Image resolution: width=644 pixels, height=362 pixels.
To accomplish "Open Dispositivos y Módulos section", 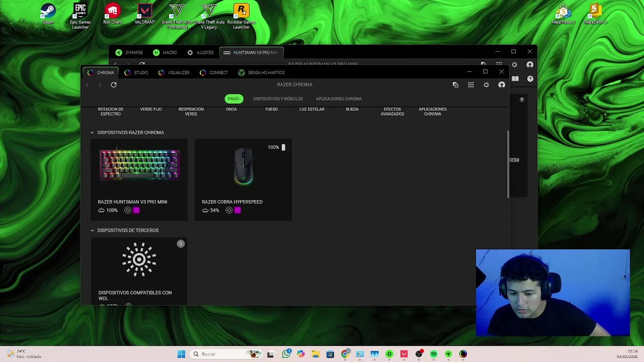I will tap(278, 99).
